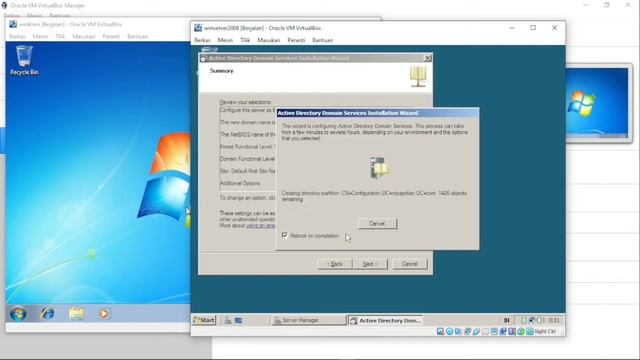Switch to Server Manager taskbar button
Viewport: 640px width, 360px height.
click(308, 320)
